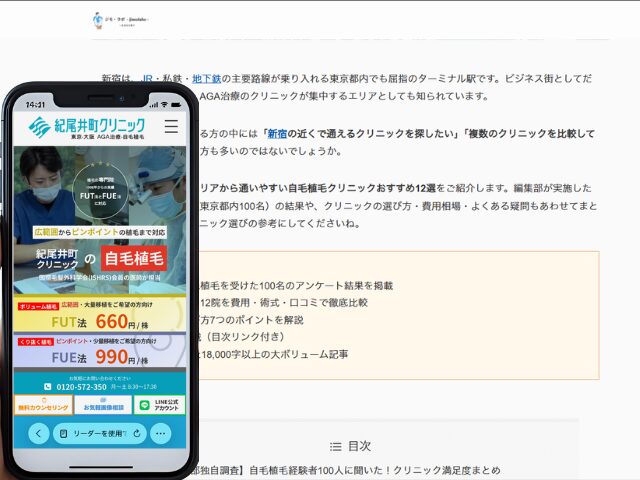Screen dimensions: 640x480
Task: Click the blue 新宿 link in bold text
Action: 276,133
